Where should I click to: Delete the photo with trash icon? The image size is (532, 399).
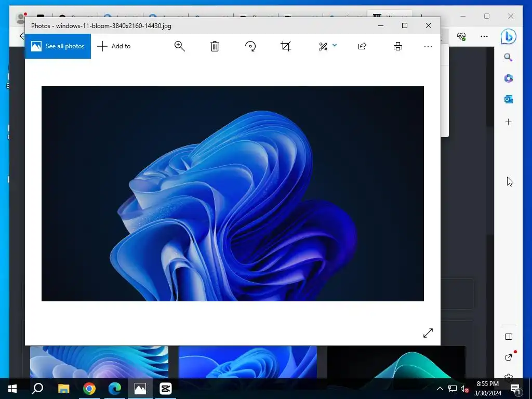215,46
